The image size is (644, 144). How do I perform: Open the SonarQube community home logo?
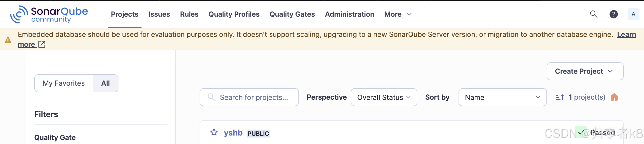[x=49, y=14]
